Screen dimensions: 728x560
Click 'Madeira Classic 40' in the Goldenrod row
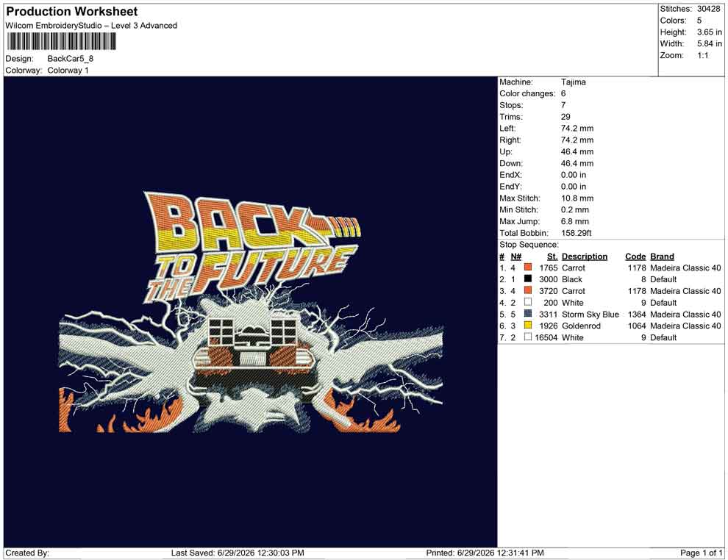point(686,326)
